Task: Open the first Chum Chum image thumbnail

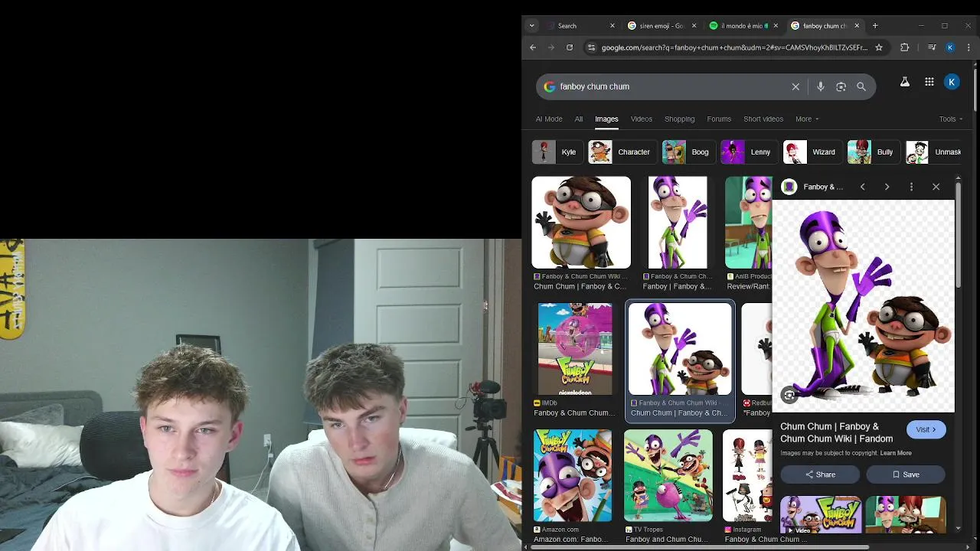Action: click(581, 223)
